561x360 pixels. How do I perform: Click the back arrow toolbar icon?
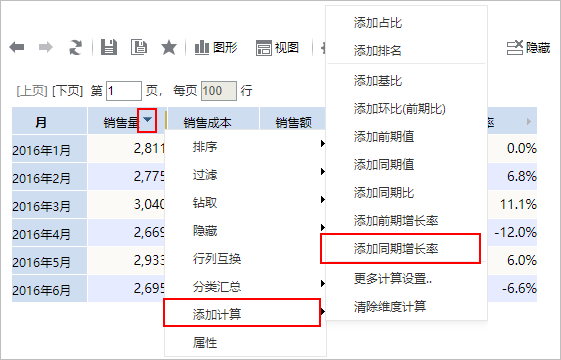coord(17,47)
